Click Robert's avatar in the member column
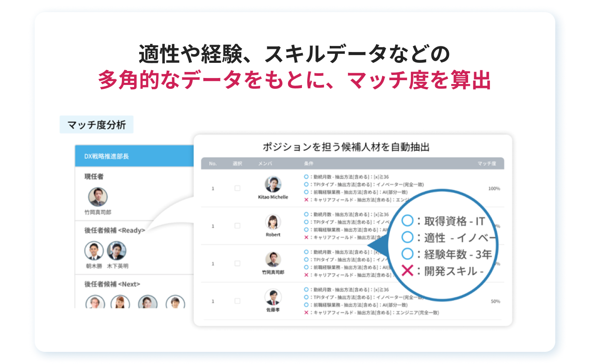Screen dimensions: 590x364 pos(273,222)
